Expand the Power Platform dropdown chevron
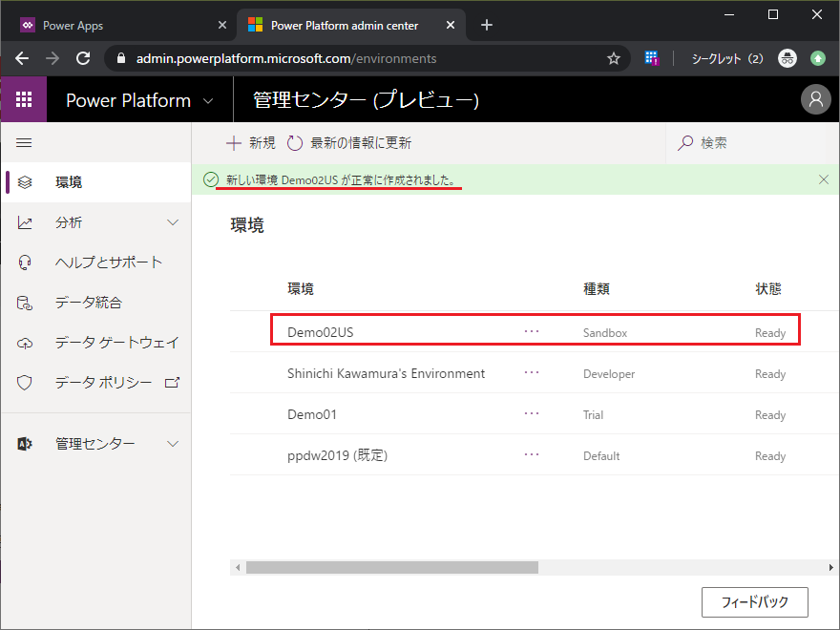This screenshot has width=840, height=630. coord(208,101)
